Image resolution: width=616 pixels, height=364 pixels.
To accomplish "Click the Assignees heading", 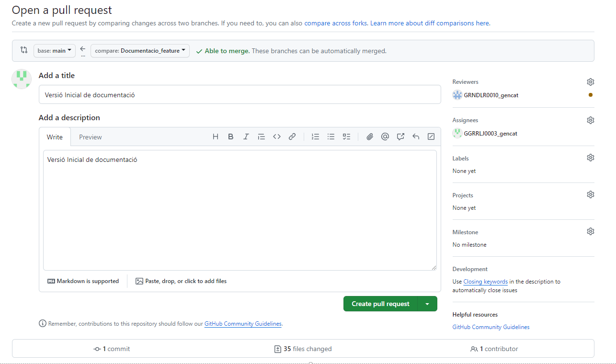I will [x=465, y=120].
